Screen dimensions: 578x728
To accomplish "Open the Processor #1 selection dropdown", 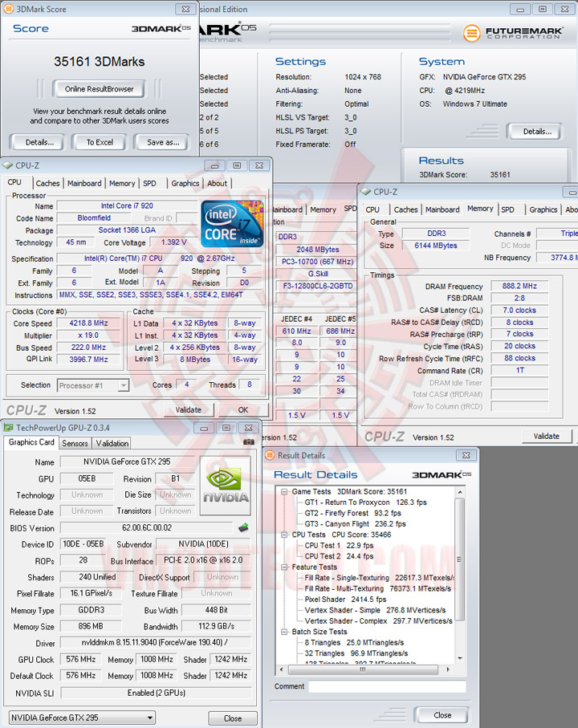I will click(123, 385).
